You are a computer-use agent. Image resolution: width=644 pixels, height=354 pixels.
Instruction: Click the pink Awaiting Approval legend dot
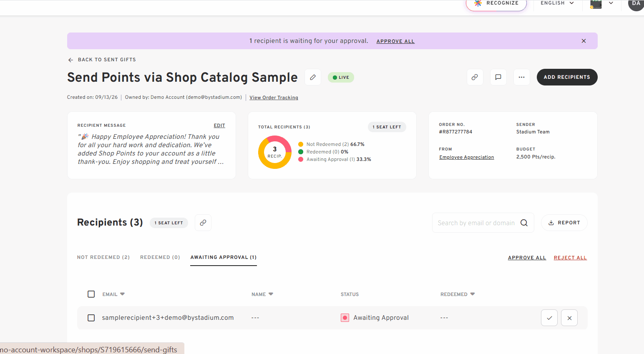[x=301, y=159]
